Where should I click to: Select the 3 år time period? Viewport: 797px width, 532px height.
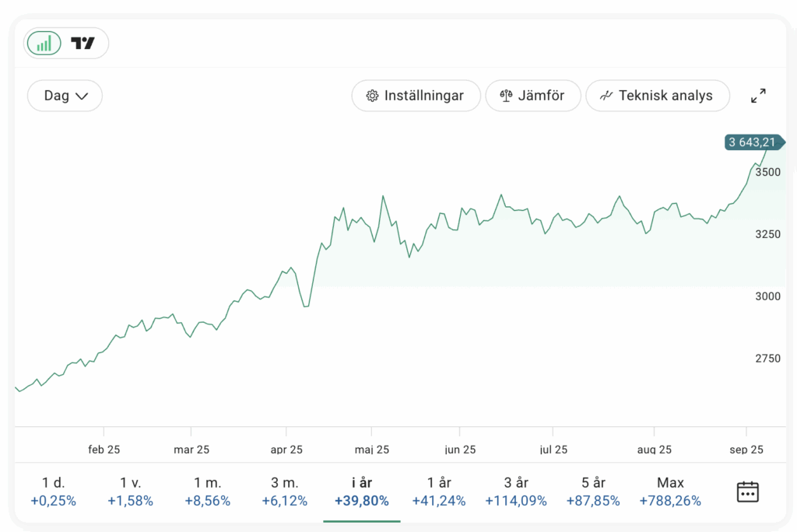pyautogui.click(x=516, y=492)
